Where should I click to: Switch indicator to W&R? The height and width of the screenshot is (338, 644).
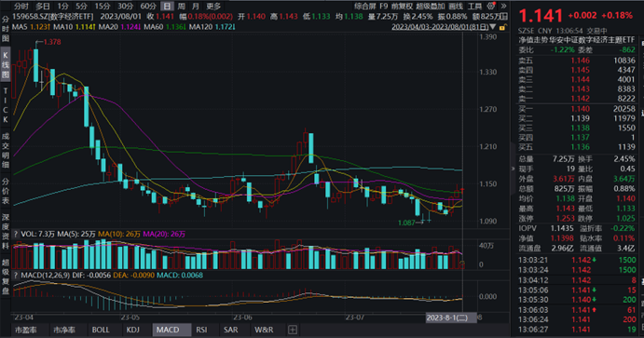(264, 330)
